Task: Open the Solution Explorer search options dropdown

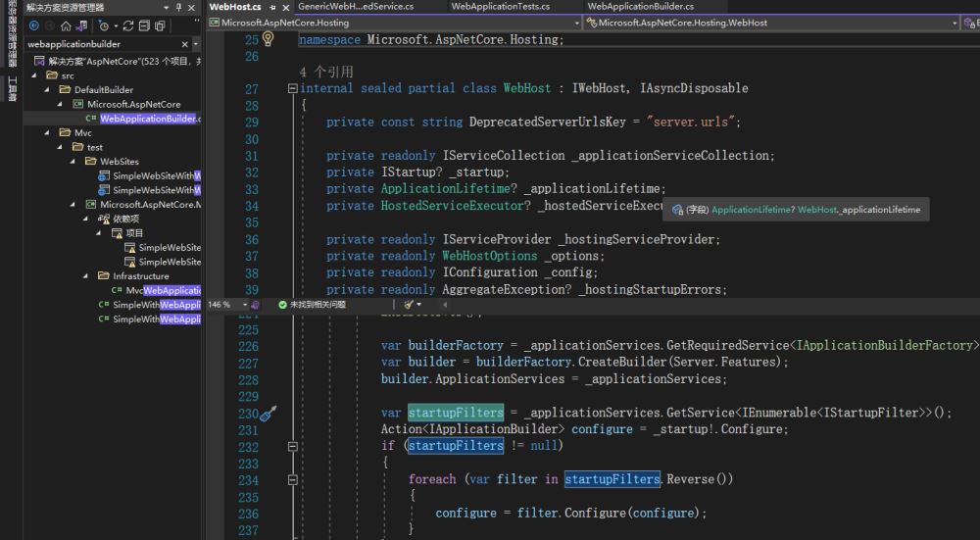Action: (196, 44)
